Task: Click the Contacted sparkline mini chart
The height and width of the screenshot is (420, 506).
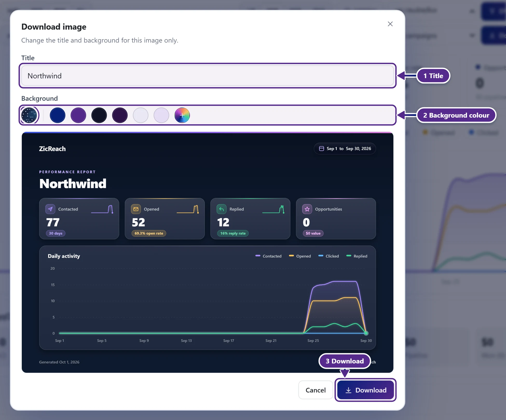Action: tap(102, 209)
